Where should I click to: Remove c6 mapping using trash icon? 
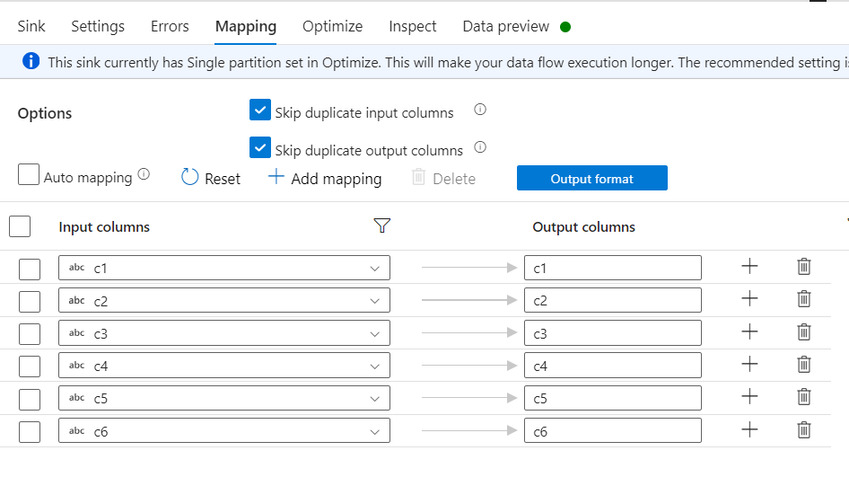pos(804,430)
